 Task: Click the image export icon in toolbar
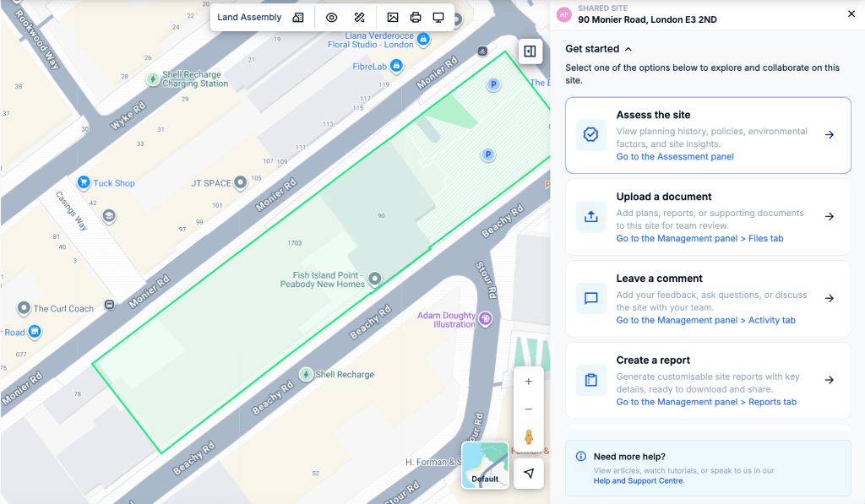coord(393,18)
